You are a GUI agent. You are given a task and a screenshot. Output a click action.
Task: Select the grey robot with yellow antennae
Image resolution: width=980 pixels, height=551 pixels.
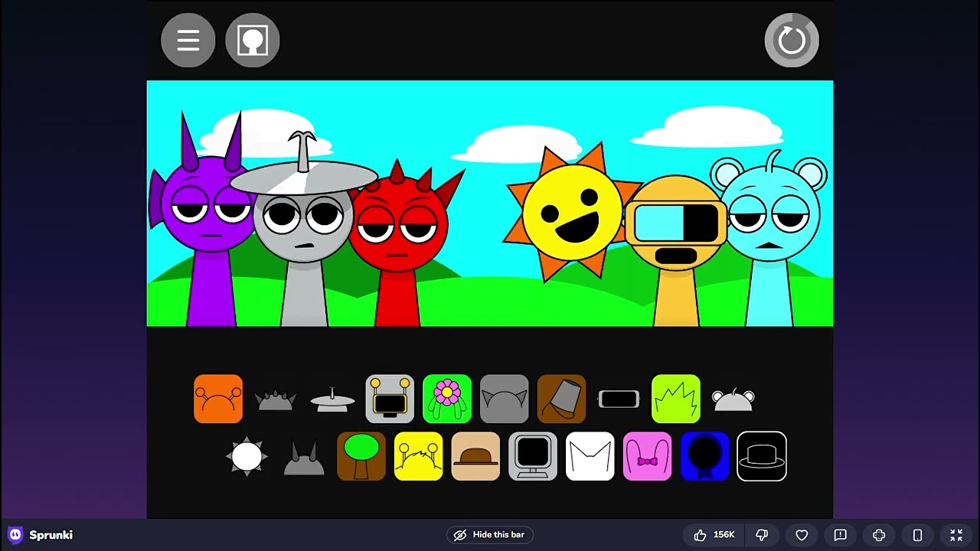(390, 399)
